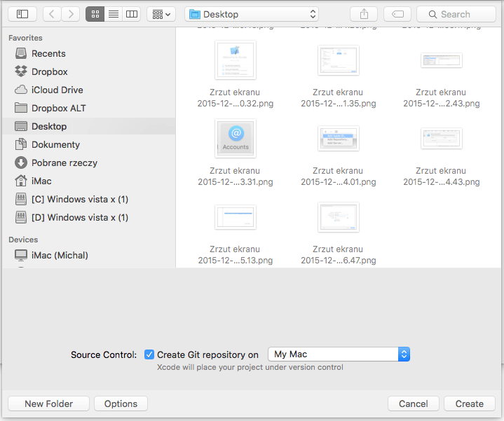Image resolution: width=504 pixels, height=421 pixels.
Task: Select the Accounts screenshot thumbnail
Action: (x=236, y=138)
